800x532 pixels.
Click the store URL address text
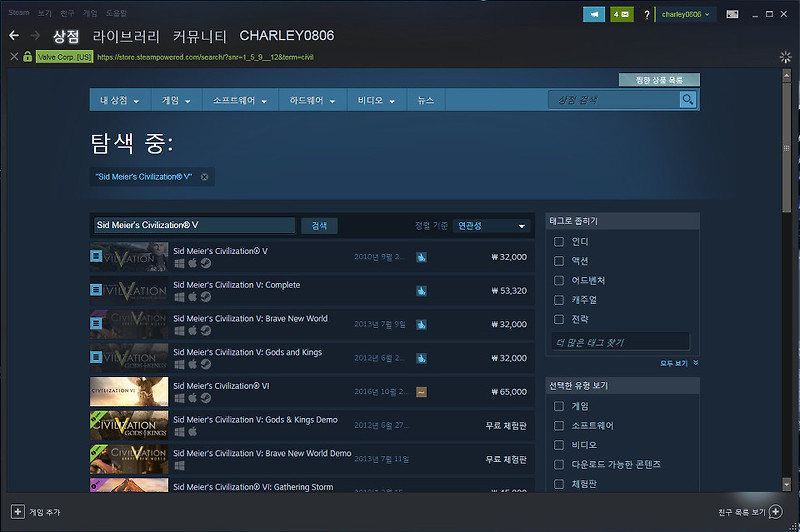[x=205, y=57]
